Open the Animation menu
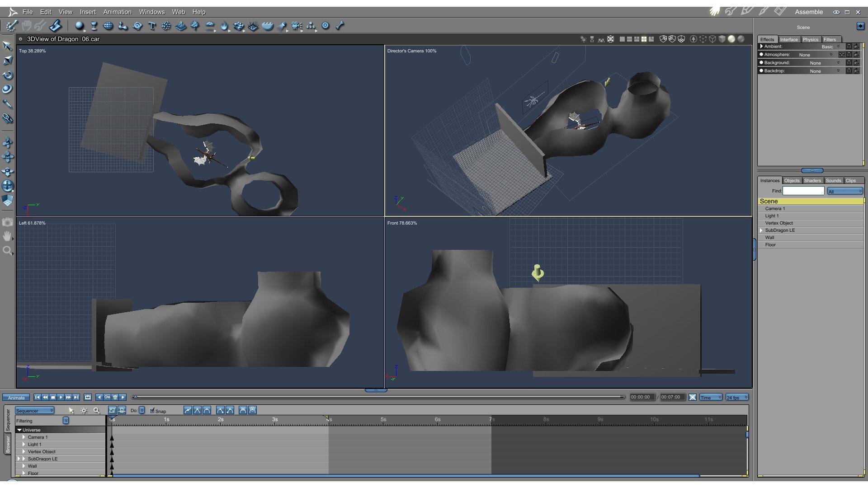This screenshot has height=488, width=868. tap(117, 12)
